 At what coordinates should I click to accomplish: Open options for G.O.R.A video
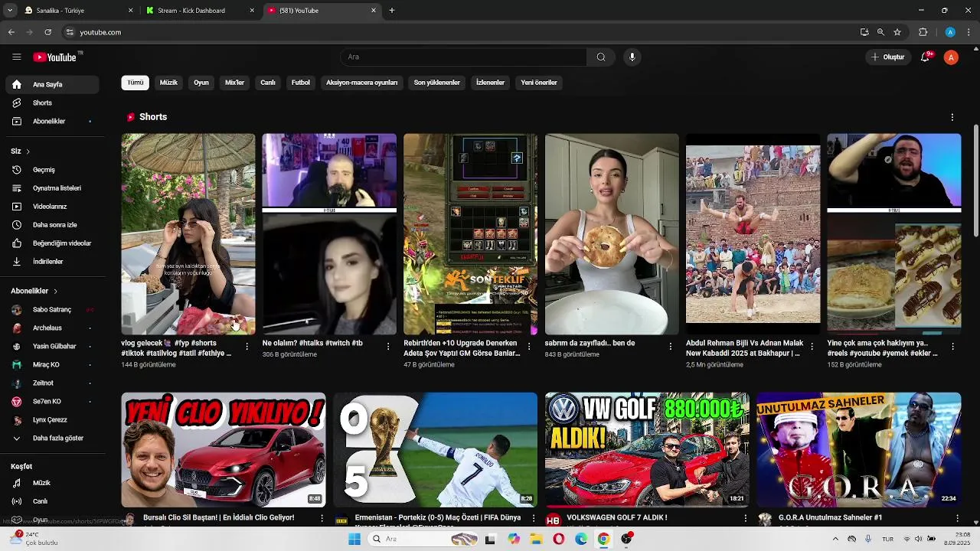[957, 518]
